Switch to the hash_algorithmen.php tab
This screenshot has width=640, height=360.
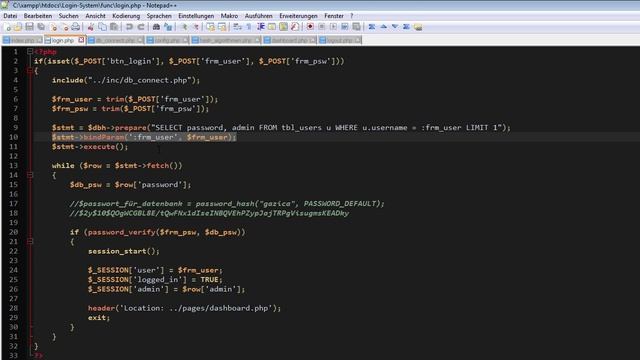[x=225, y=40]
